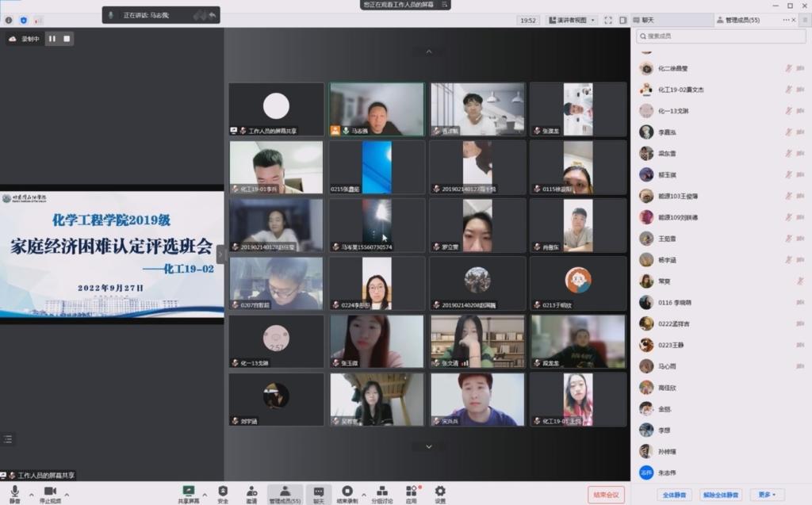Toggle camera with 停止视频 button

coord(50,493)
